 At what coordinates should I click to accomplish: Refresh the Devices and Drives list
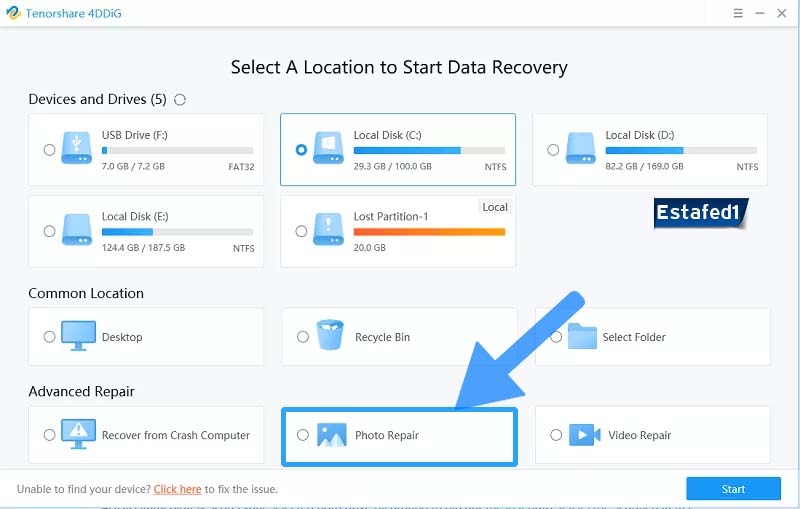pos(180,100)
